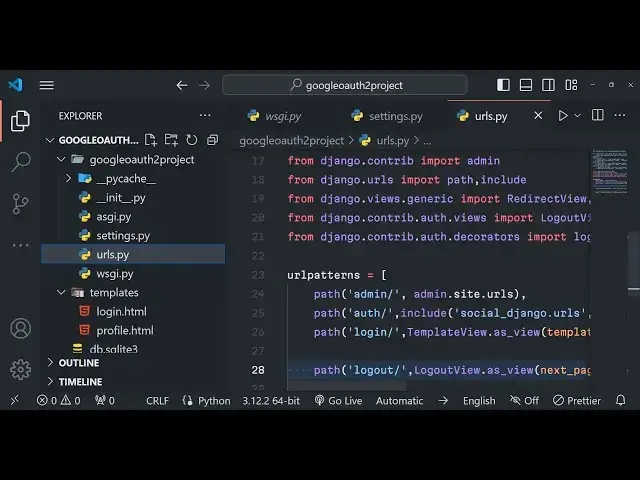The height and width of the screenshot is (480, 640).
Task: Open the Run dropdown arrow beside play button
Action: coord(578,116)
